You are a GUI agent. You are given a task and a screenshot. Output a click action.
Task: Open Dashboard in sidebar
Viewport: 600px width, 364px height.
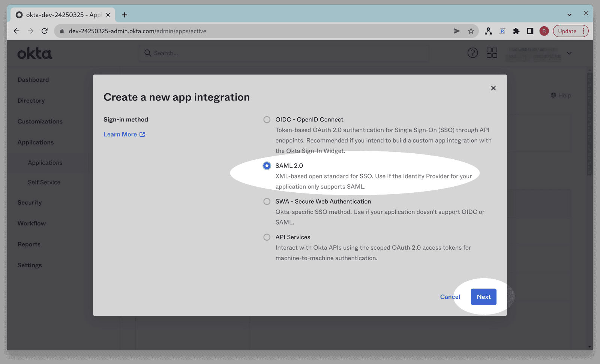click(33, 80)
